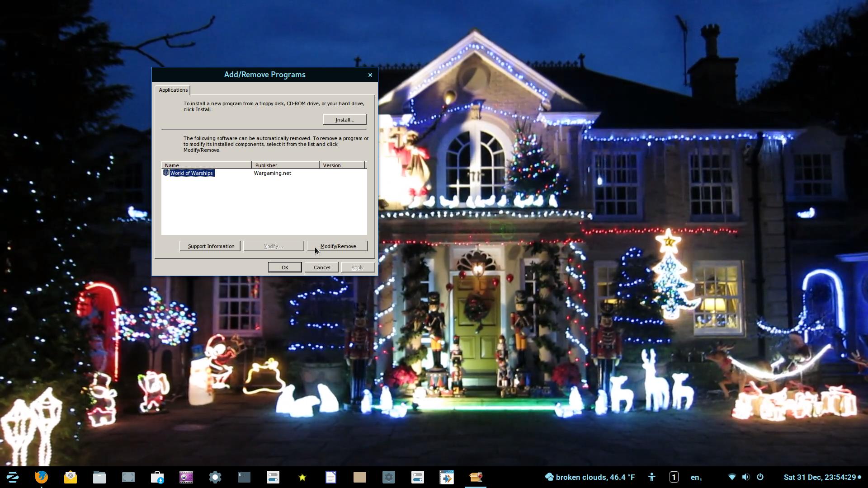Open the accessibility menu icon

(x=651, y=477)
